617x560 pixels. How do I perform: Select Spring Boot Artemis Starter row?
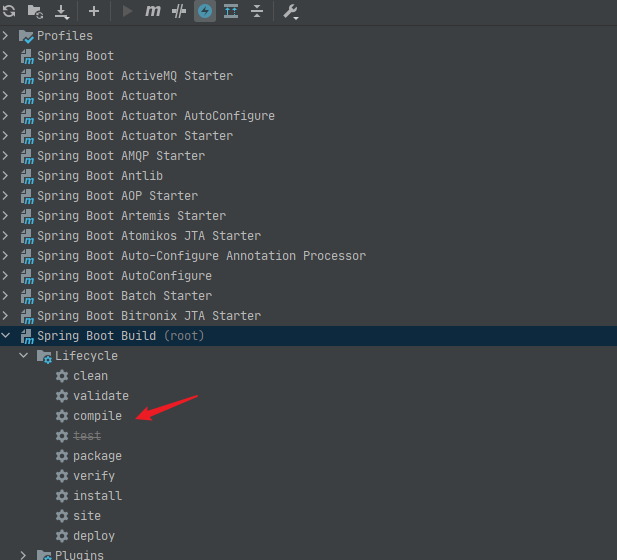tap(308, 216)
